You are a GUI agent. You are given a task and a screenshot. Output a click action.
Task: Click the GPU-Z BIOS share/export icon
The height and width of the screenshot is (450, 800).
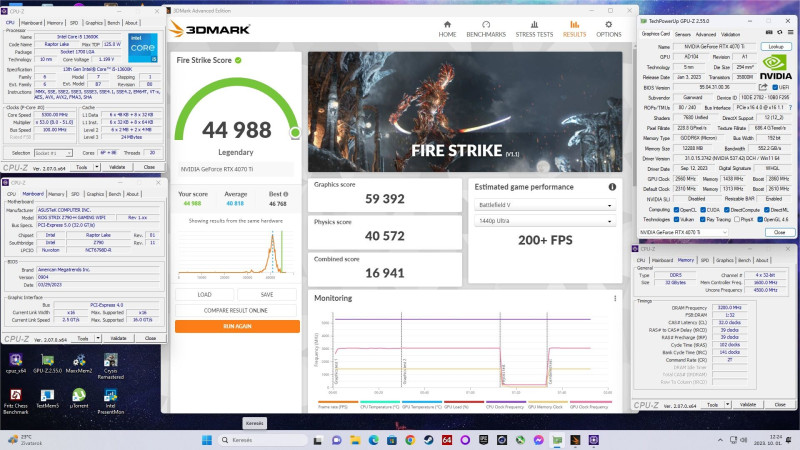tap(763, 87)
